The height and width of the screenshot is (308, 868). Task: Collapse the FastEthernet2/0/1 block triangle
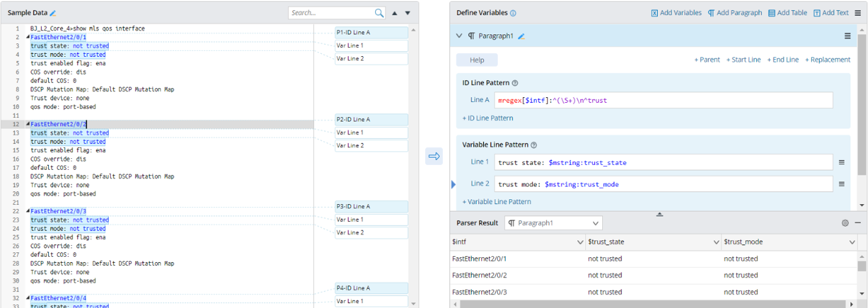pos(27,37)
